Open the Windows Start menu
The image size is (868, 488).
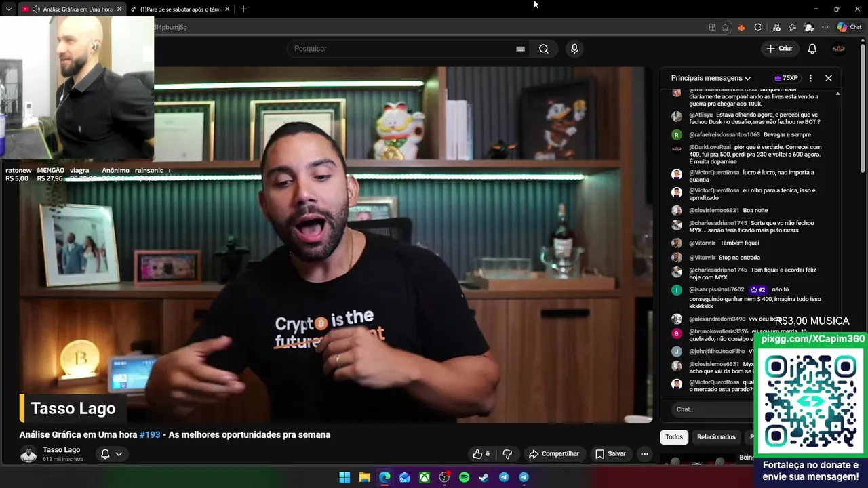coord(344,477)
